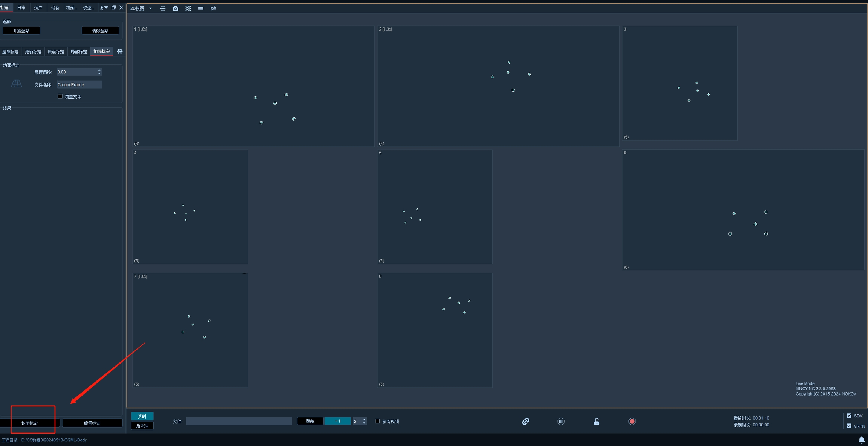Uncheck the SDK checkbox

[849, 416]
